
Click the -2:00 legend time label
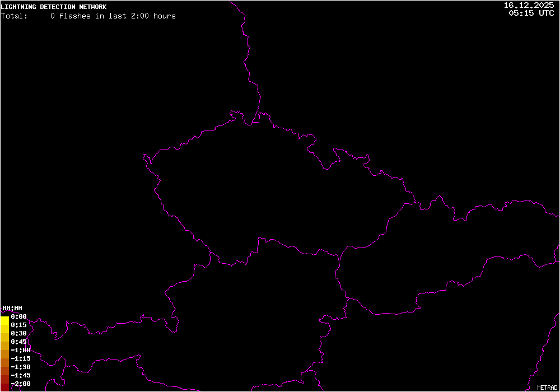click(x=20, y=384)
